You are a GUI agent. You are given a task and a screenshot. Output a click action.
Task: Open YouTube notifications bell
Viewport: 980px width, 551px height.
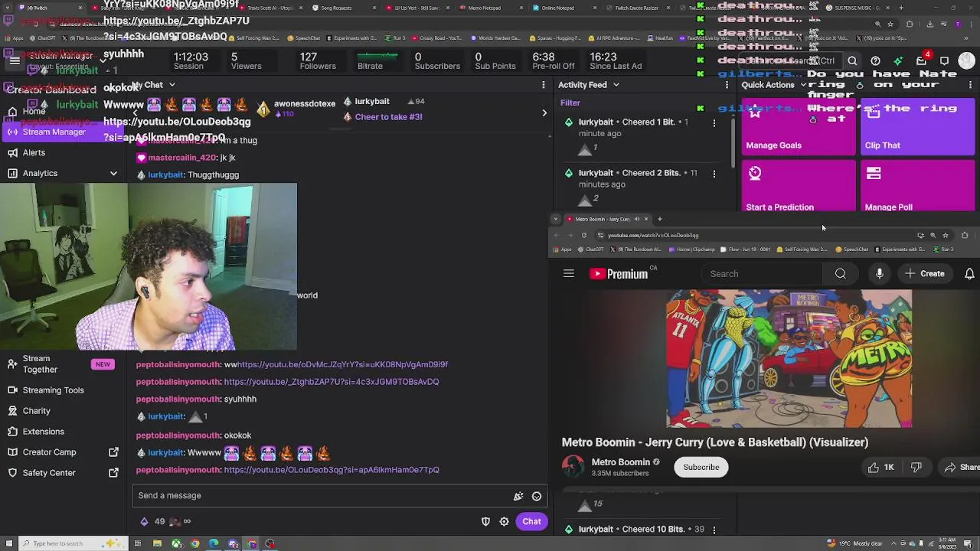[969, 274]
